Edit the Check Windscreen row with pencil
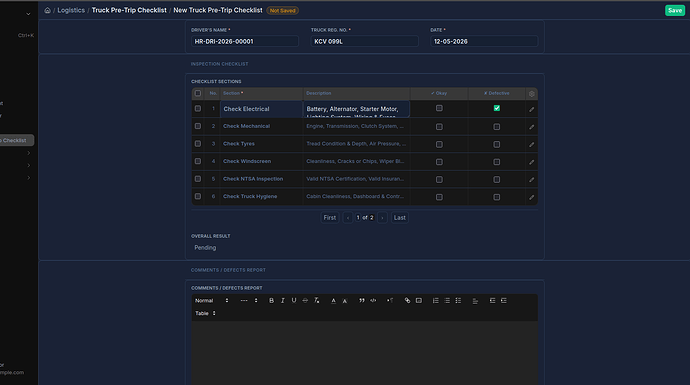 532,162
